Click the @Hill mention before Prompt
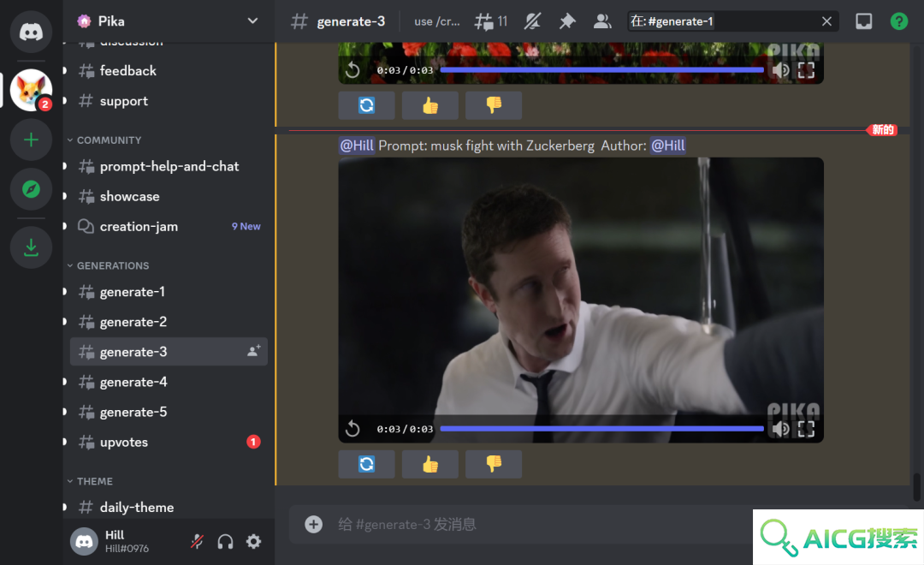This screenshot has width=924, height=565. click(x=357, y=146)
